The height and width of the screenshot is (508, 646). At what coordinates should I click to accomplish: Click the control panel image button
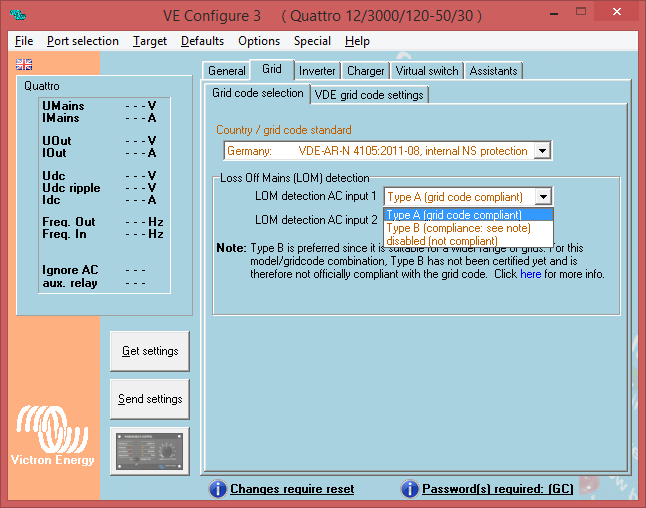(x=149, y=451)
